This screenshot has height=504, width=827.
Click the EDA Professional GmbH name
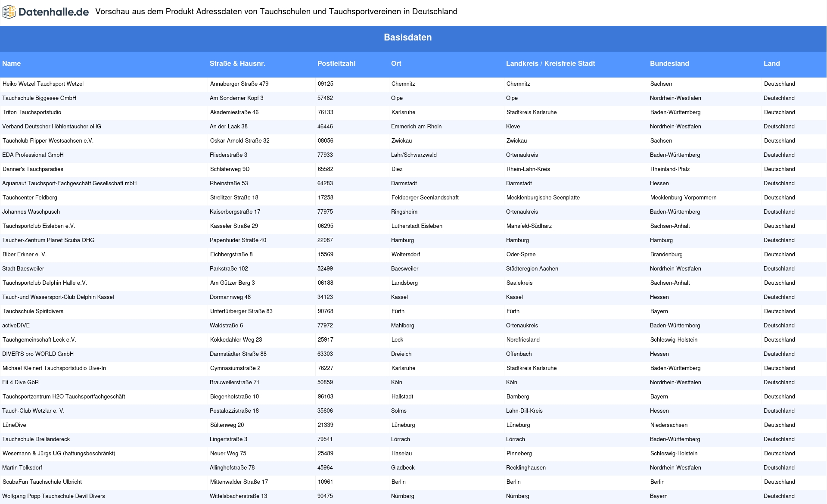coord(33,155)
